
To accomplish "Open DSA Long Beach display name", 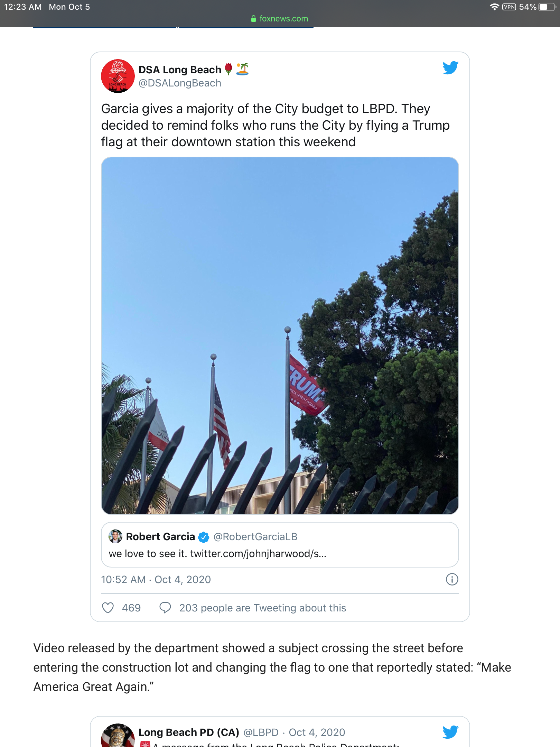I will [180, 70].
